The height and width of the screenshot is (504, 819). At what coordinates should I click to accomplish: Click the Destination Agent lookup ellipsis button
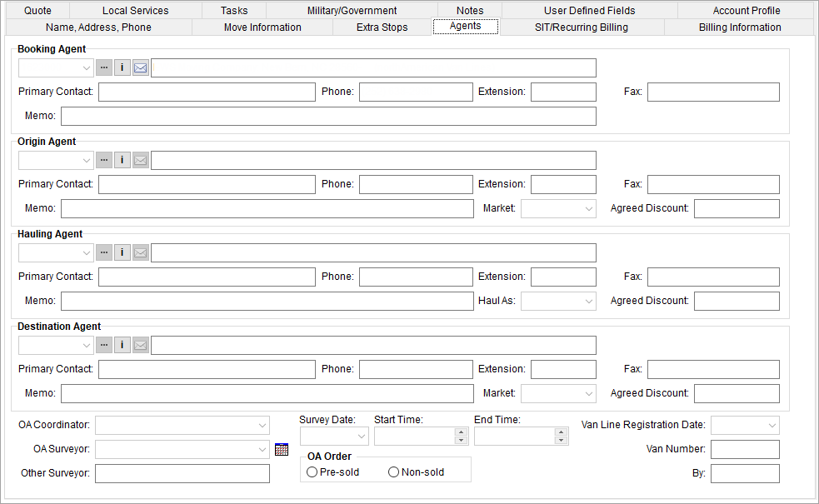coord(104,345)
